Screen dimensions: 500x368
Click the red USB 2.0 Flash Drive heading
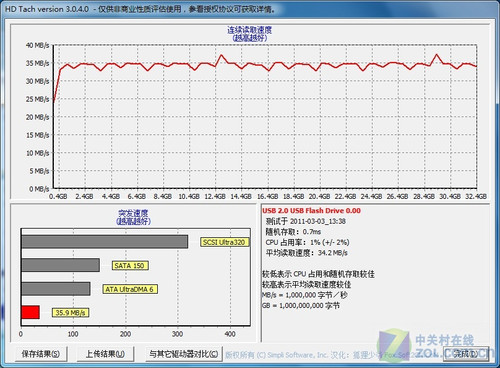click(311, 211)
